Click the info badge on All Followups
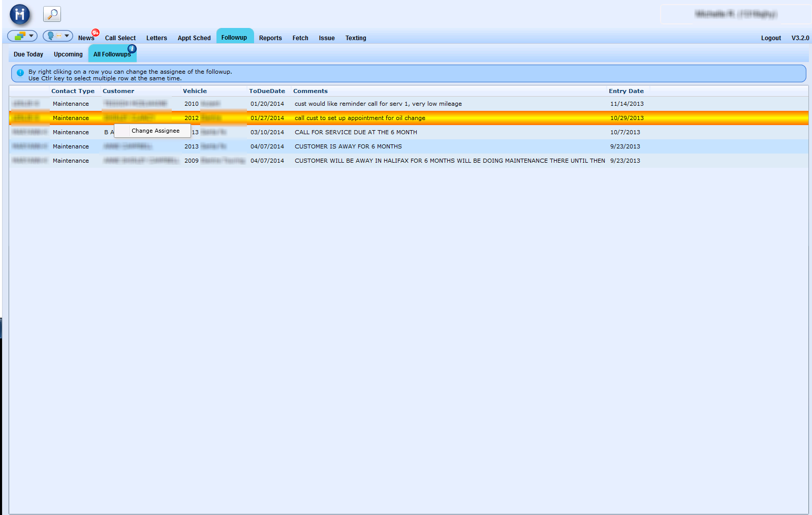This screenshot has width=812, height=515. [132, 48]
